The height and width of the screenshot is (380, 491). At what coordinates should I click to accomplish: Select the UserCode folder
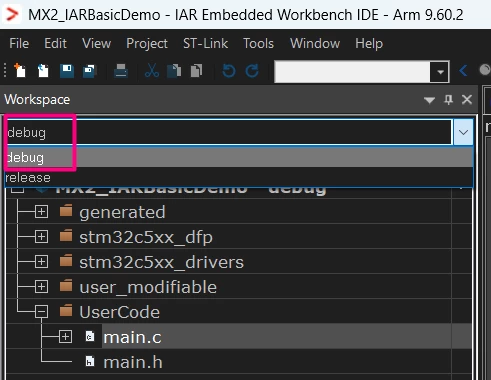(x=119, y=312)
